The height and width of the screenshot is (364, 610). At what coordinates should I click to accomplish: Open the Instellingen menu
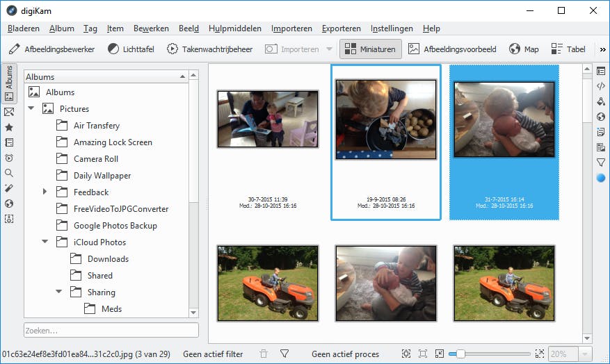[x=392, y=28]
